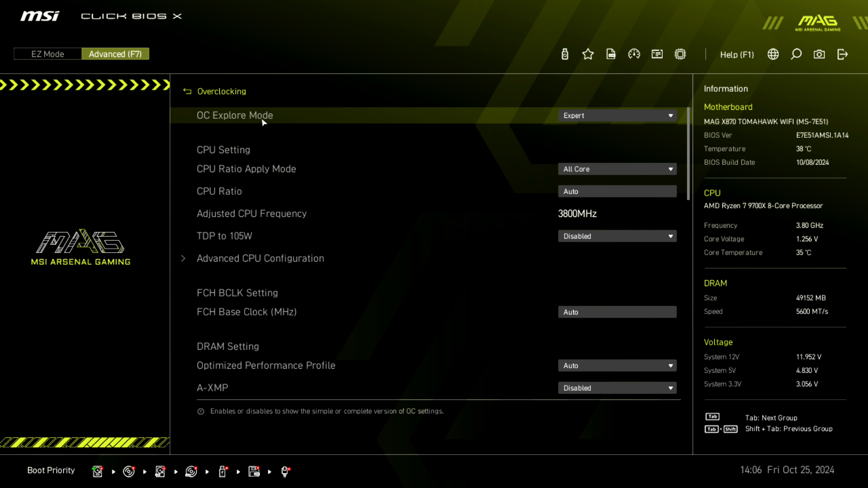The width and height of the screenshot is (868, 488).
Task: Disable TDP to 105W option
Action: [618, 236]
